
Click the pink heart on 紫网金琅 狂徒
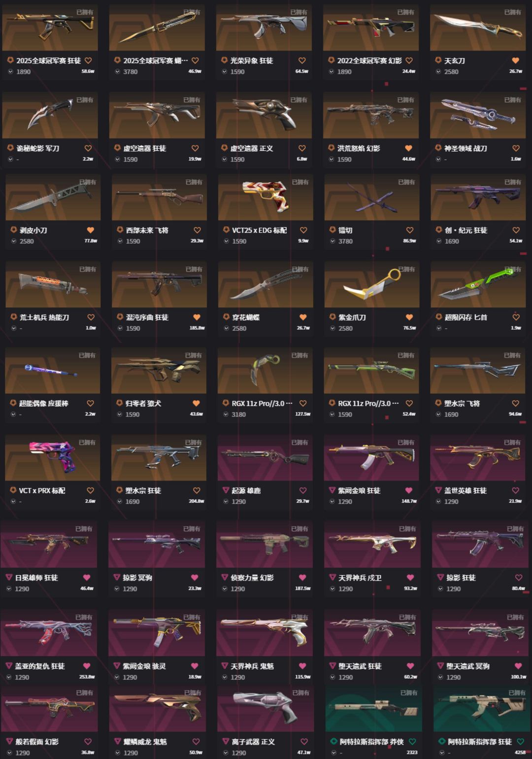[x=408, y=490]
